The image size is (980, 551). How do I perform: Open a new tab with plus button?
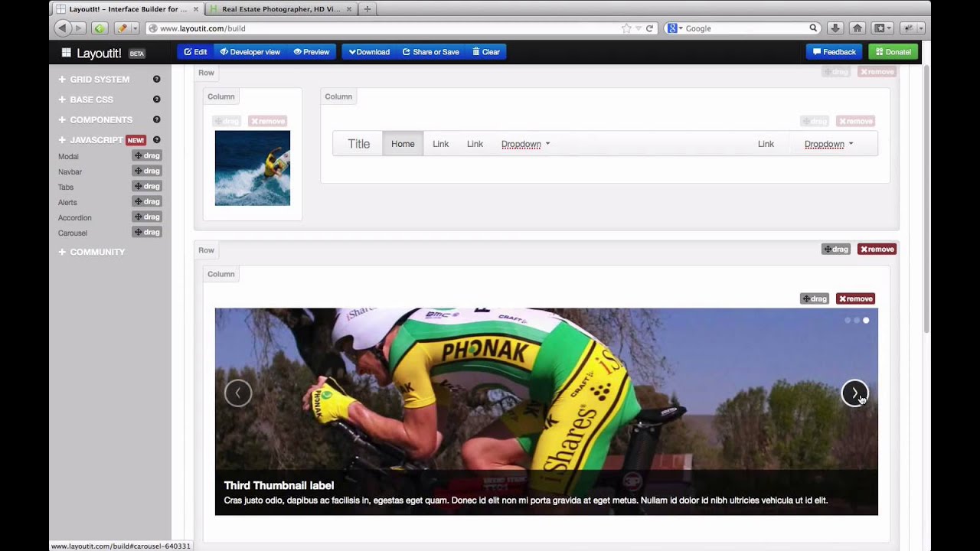click(x=367, y=9)
